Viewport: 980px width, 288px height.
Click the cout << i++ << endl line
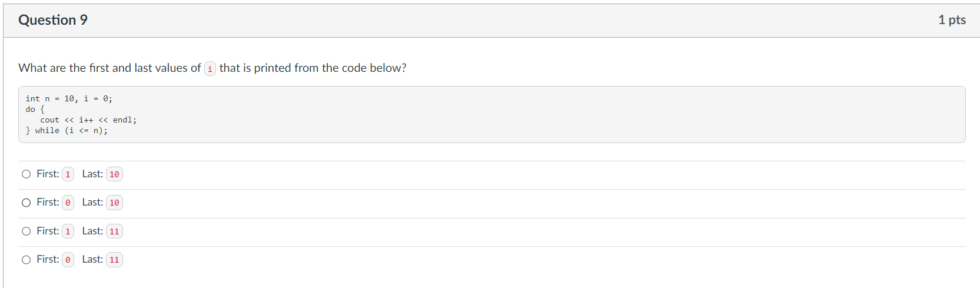pos(88,120)
